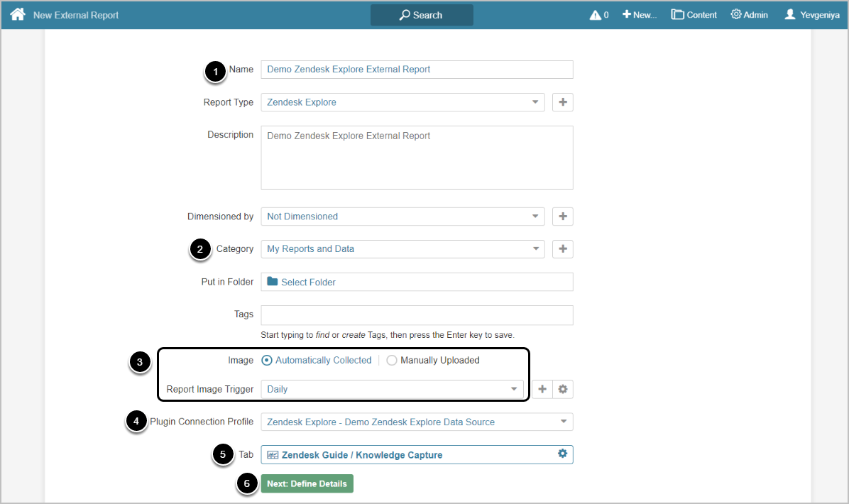This screenshot has width=849, height=504.
Task: Click the gear icon in Tab field
Action: 562,454
